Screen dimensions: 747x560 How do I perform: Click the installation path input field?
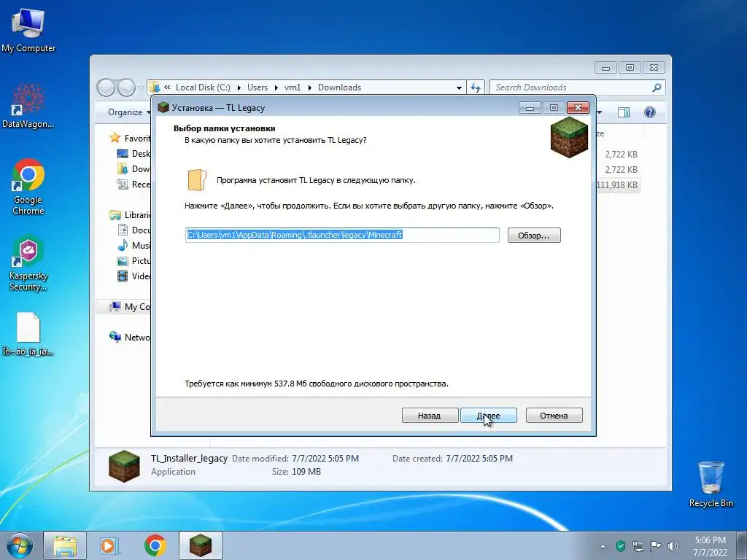click(x=342, y=235)
